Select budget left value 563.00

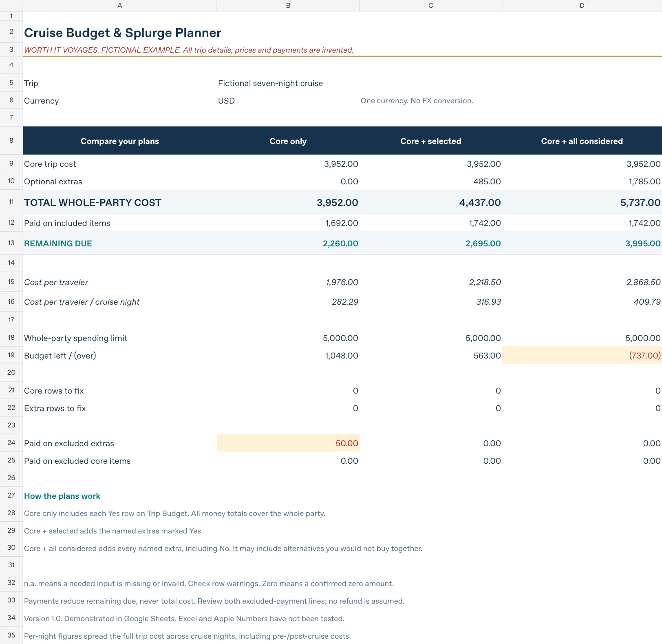point(431,355)
